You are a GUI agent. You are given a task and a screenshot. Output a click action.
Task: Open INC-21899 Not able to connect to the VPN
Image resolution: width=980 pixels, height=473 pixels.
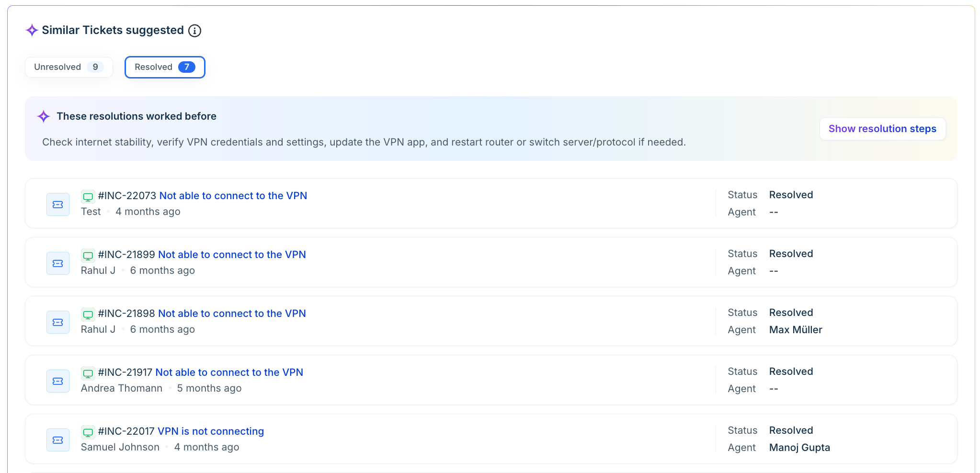point(232,255)
